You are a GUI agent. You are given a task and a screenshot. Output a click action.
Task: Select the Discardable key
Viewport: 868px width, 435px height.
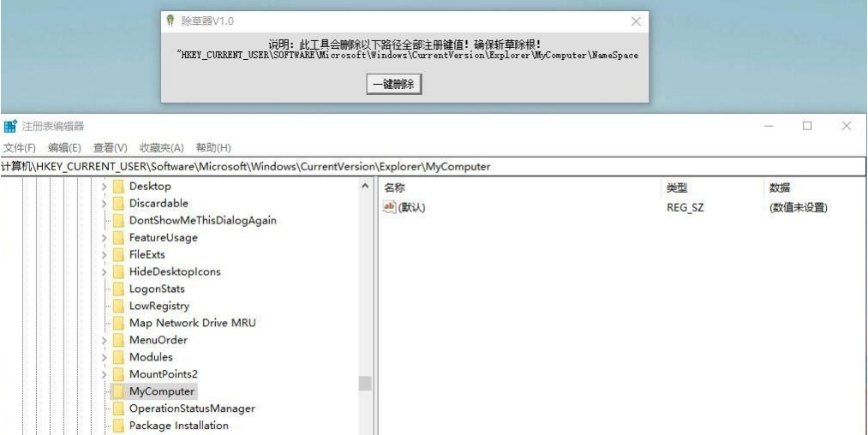pos(159,203)
